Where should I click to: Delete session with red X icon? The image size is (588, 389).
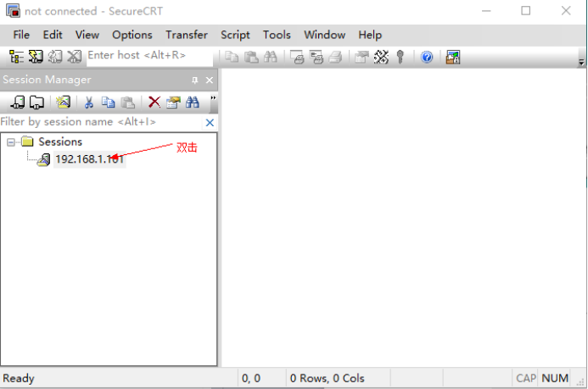click(154, 102)
